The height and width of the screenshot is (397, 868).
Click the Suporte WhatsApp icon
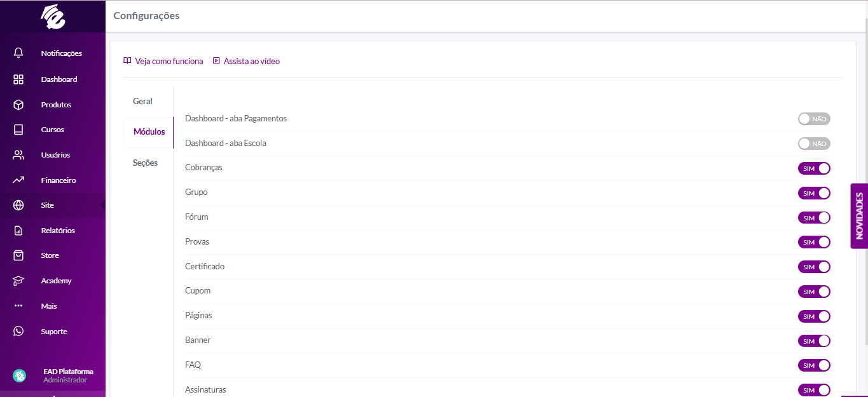[18, 332]
